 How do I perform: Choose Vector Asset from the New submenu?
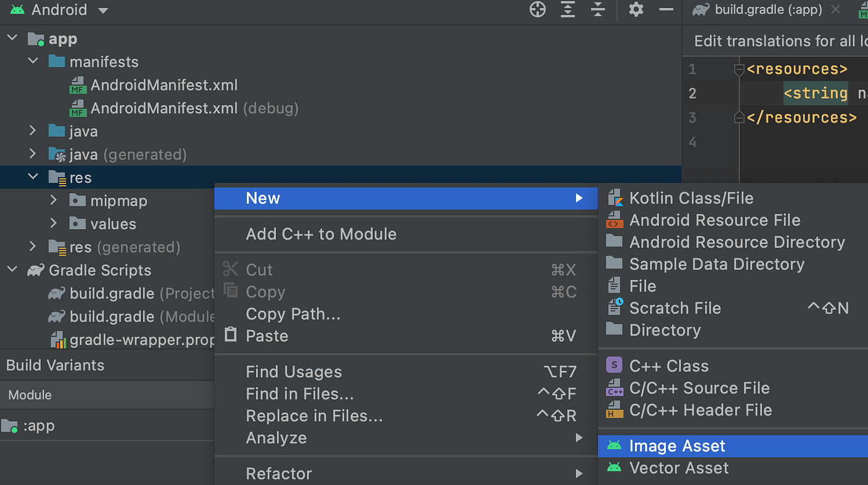coord(678,468)
